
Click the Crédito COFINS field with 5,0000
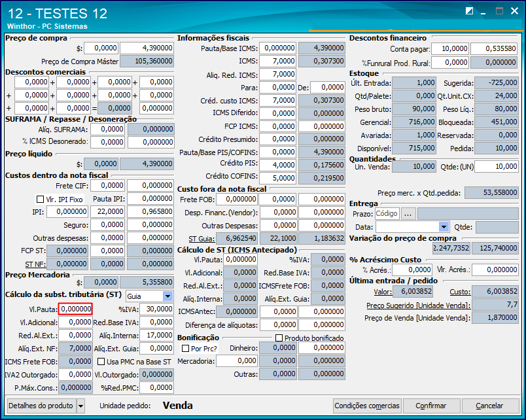pyautogui.click(x=277, y=178)
